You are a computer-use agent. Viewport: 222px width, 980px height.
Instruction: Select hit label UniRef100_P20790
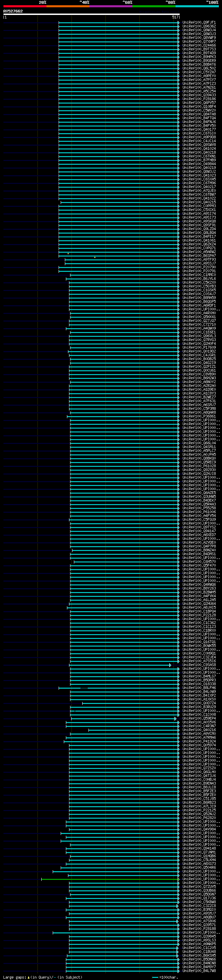pos(199,267)
